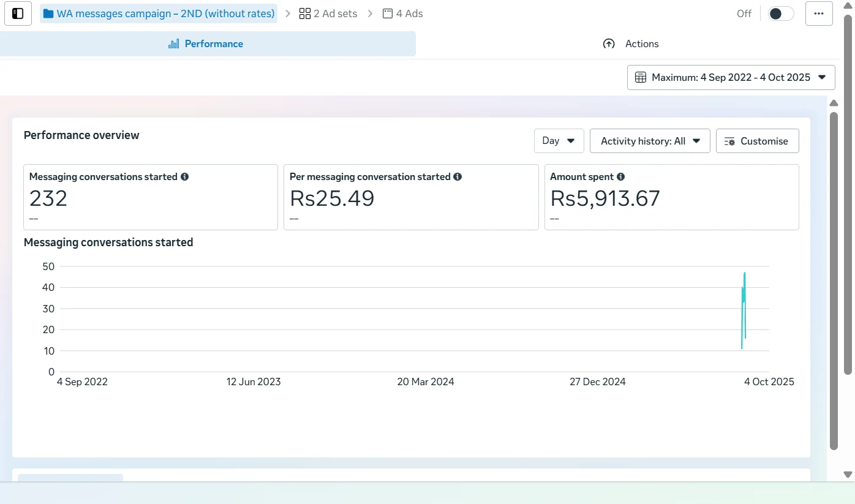This screenshot has width=855, height=504.
Task: Turn on the campaign Off toggle
Action: 780,13
